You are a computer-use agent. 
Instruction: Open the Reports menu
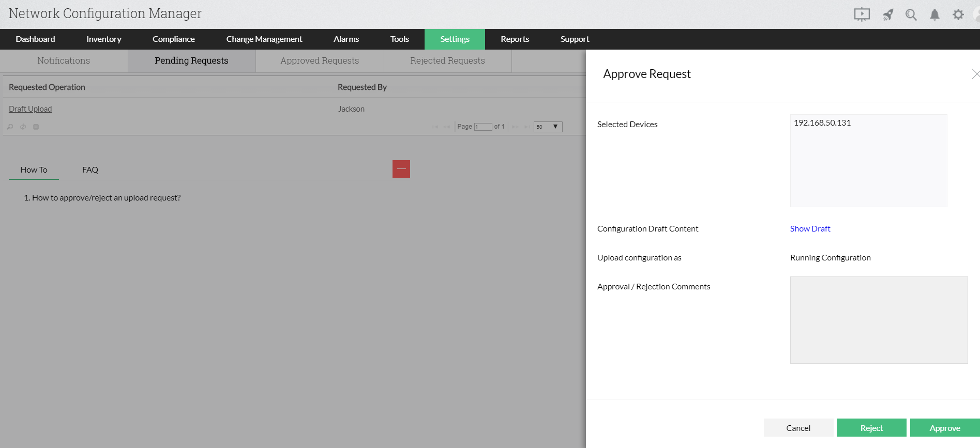coord(515,39)
